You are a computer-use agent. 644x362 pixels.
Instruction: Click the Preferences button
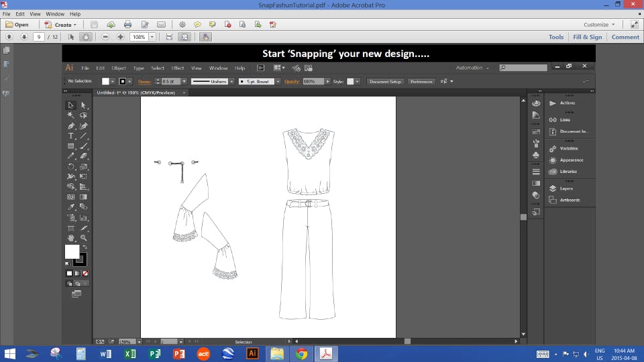pyautogui.click(x=421, y=81)
